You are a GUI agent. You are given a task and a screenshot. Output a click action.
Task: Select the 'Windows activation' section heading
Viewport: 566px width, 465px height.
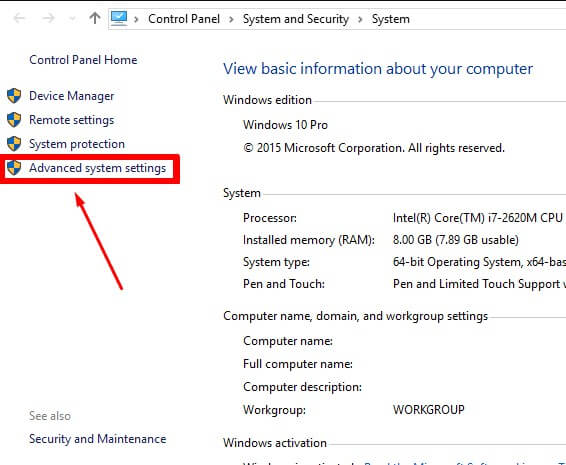pyautogui.click(x=275, y=443)
